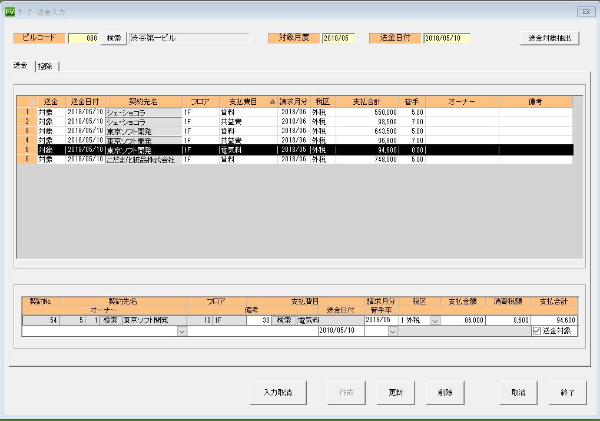Expand the オーナー combo box in detail row
The height and width of the screenshot is (421, 600).
(182, 331)
